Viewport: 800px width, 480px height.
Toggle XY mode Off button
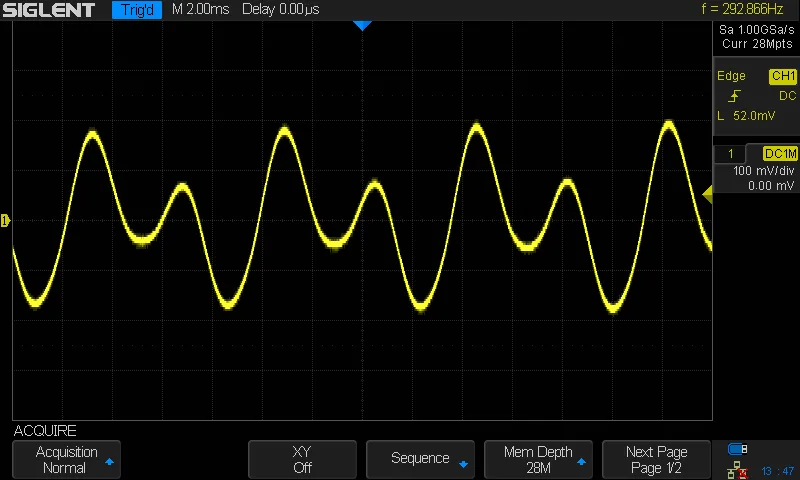(x=302, y=459)
